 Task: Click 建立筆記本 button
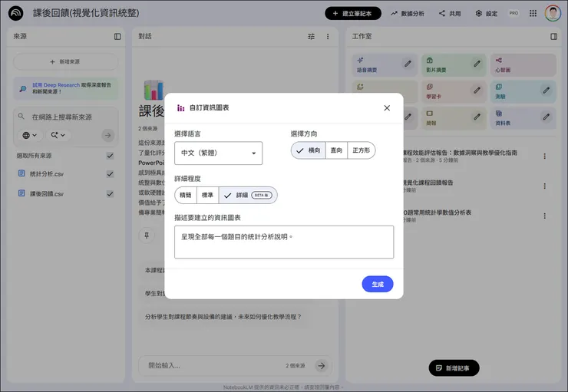pyautogui.click(x=353, y=13)
